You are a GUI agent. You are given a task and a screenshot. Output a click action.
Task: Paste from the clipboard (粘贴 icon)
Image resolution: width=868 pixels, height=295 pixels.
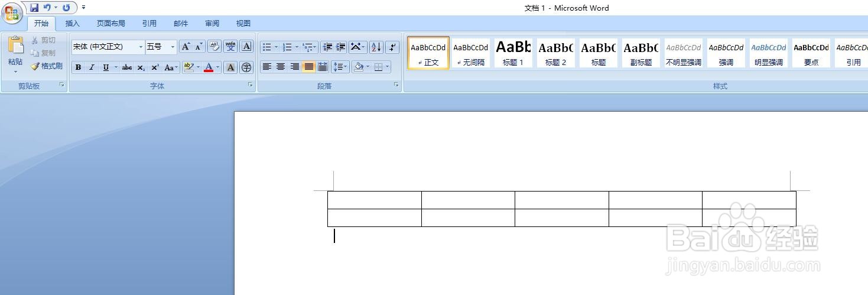coord(15,46)
